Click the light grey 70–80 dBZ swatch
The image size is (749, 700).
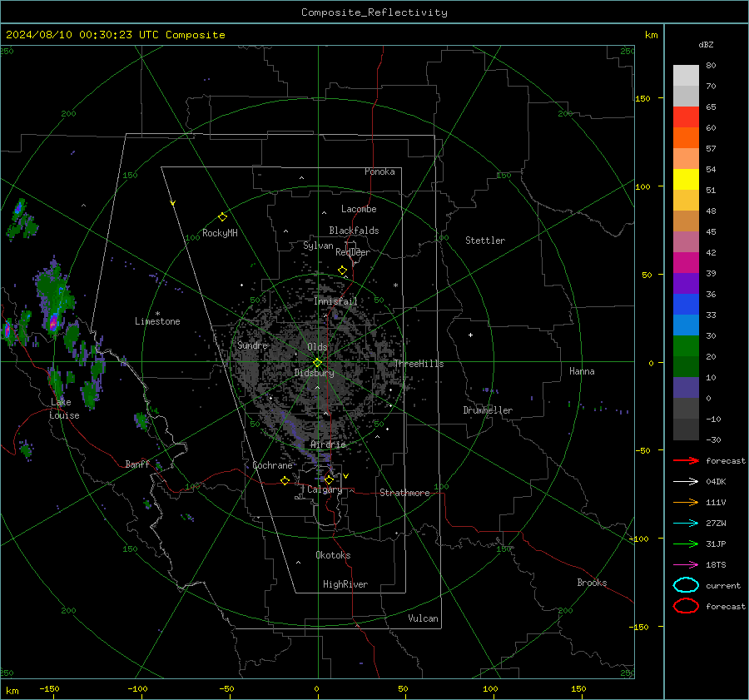[686, 76]
